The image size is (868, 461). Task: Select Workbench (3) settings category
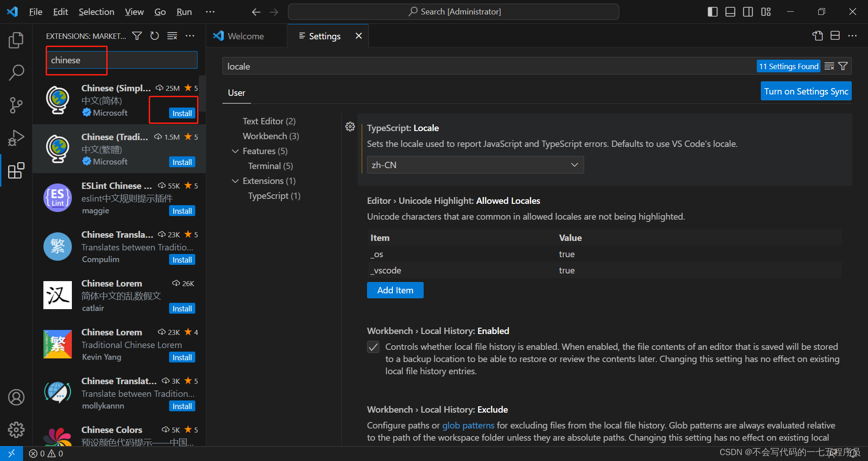coord(271,136)
